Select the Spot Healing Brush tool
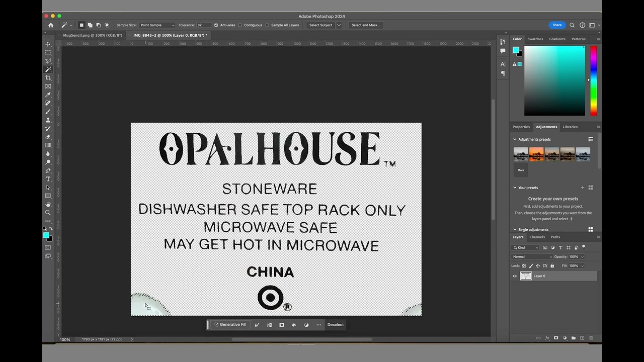Viewport: 644px width, 362px height. (48, 103)
